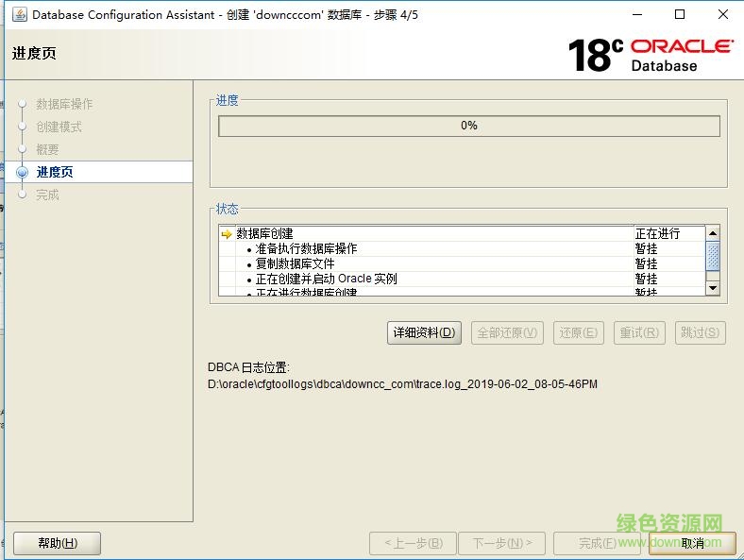Open 详细资料(D) details
Image resolution: width=744 pixels, height=560 pixels.
pyautogui.click(x=424, y=332)
